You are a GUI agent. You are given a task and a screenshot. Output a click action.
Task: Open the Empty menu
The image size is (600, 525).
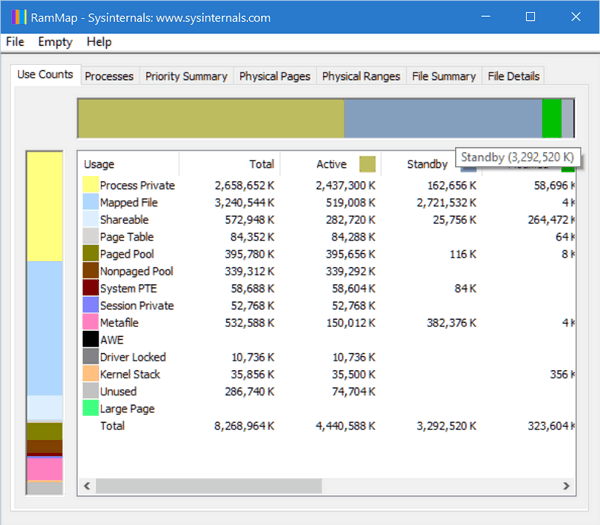[55, 42]
